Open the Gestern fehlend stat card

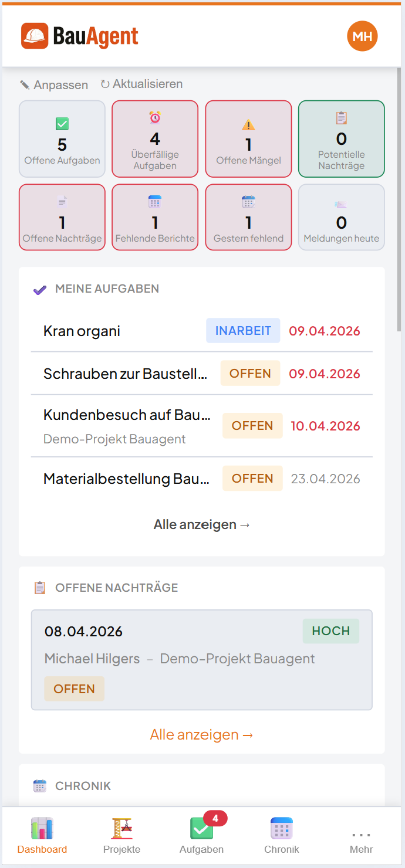point(248,217)
